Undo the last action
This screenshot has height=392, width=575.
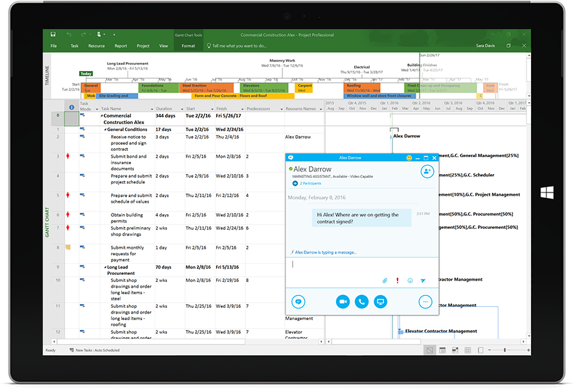[69, 34]
